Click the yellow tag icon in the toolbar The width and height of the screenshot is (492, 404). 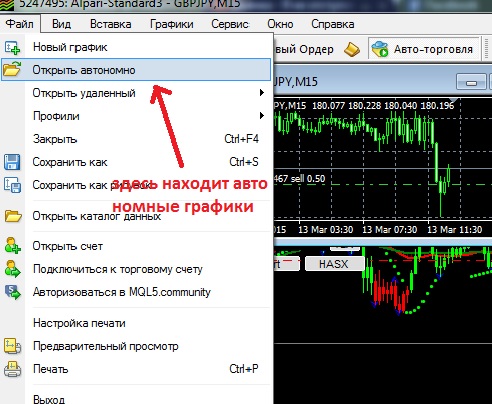(x=352, y=50)
